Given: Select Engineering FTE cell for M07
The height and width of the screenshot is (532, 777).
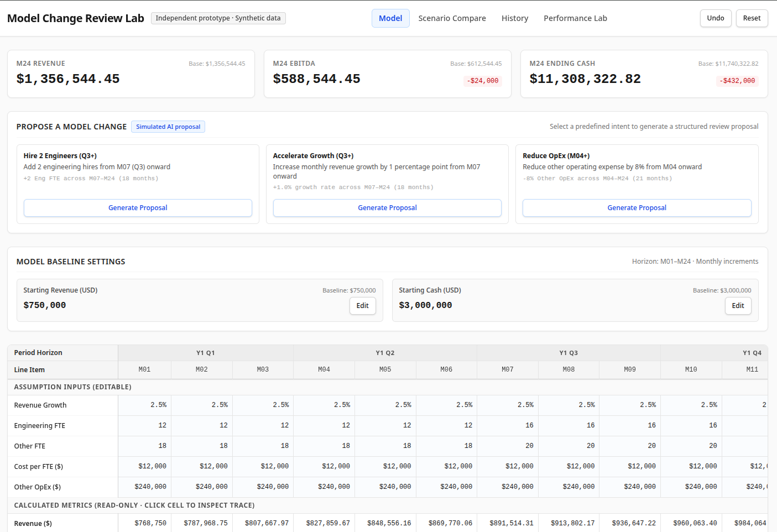Looking at the screenshot, I should pos(508,426).
